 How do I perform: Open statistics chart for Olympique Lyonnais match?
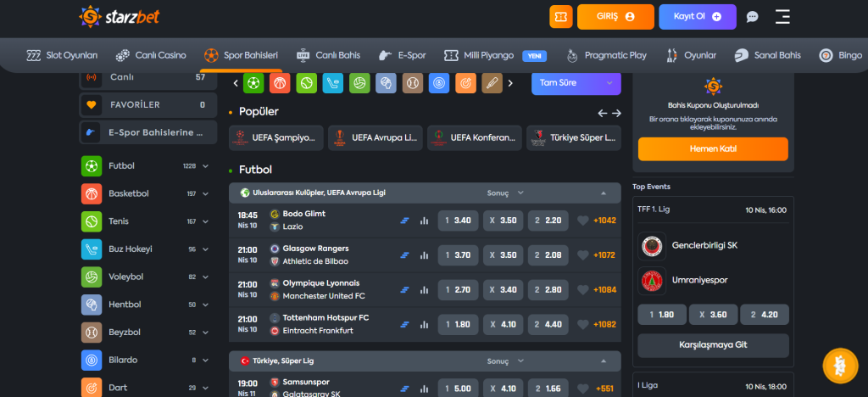pyautogui.click(x=424, y=289)
